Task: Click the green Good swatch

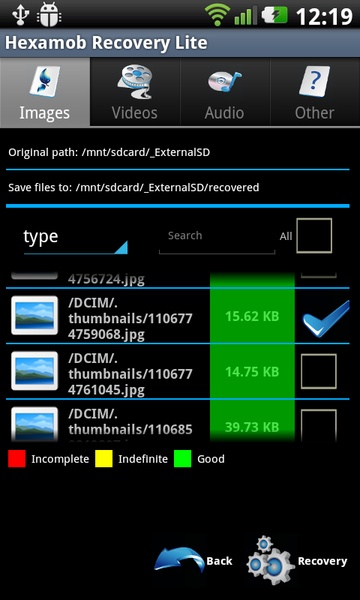Action: tap(182, 459)
